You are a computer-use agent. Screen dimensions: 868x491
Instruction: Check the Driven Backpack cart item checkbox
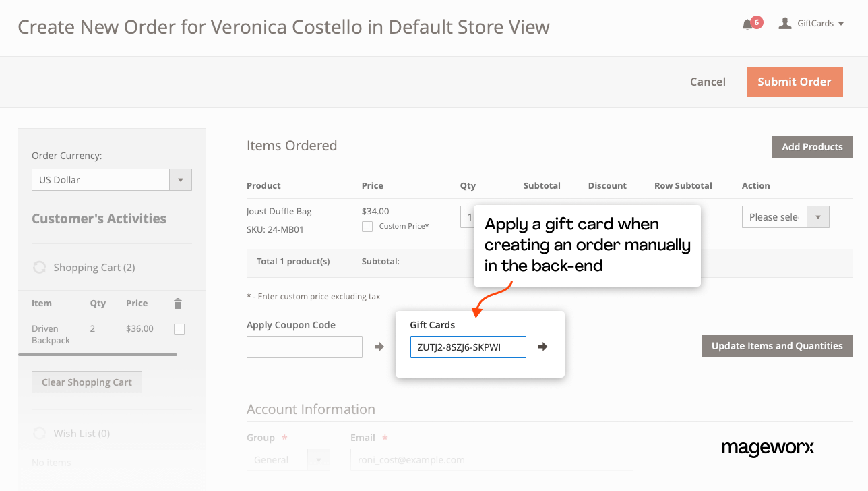coord(179,329)
